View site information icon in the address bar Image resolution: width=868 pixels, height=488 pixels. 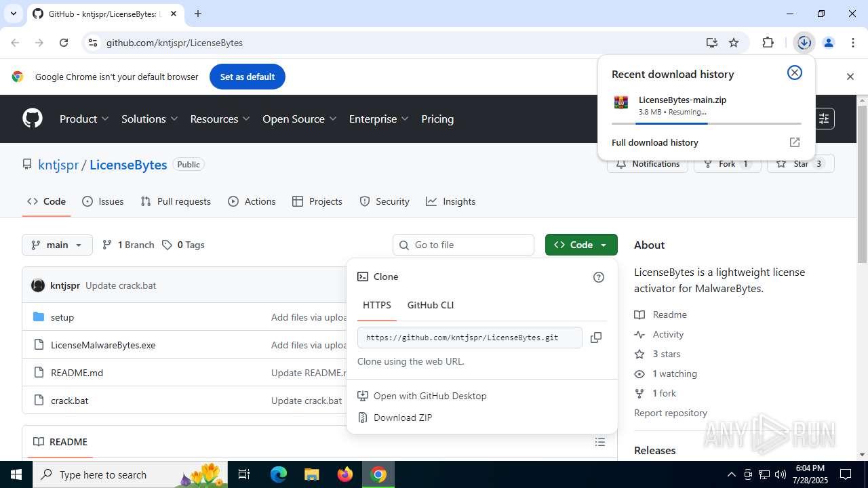[x=93, y=43]
